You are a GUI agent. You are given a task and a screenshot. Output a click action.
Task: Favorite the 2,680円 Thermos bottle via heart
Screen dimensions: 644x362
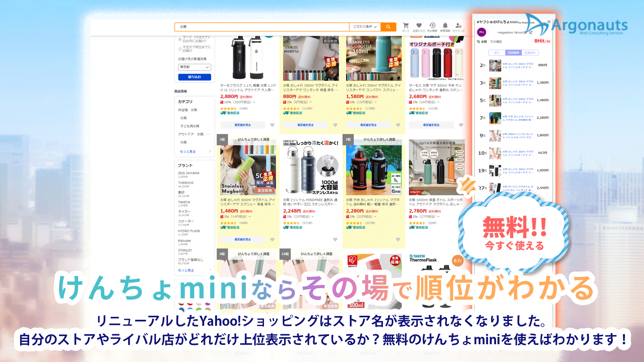[x=461, y=125]
